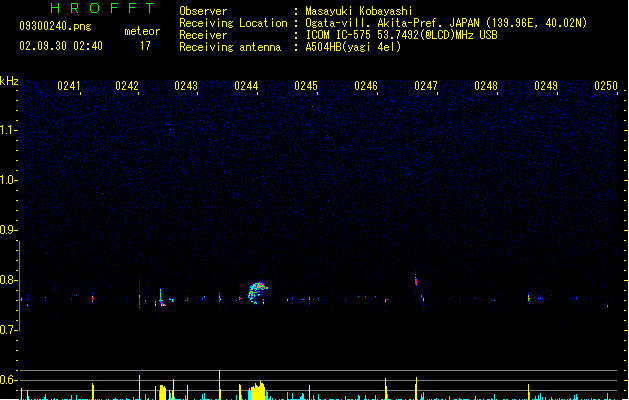Viewport: 629px width, 400px height.
Task: Click the 0.9 kHz axis label
Action: pyautogui.click(x=8, y=230)
